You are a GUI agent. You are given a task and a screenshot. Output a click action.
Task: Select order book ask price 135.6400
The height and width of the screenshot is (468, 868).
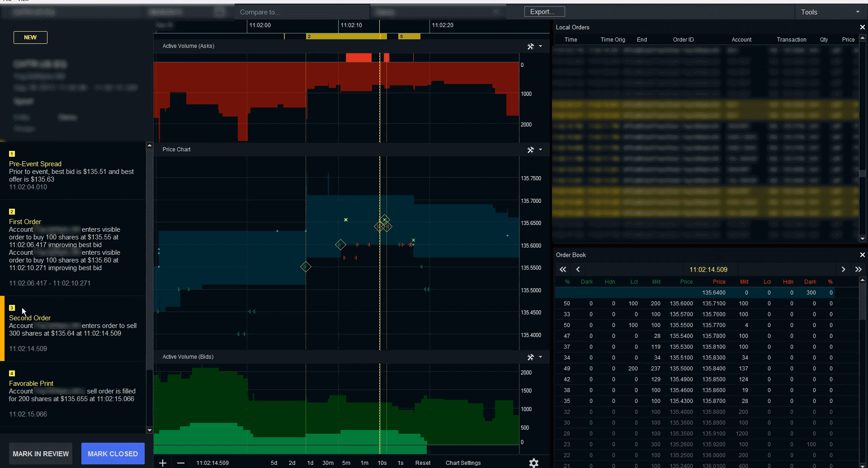[714, 293]
